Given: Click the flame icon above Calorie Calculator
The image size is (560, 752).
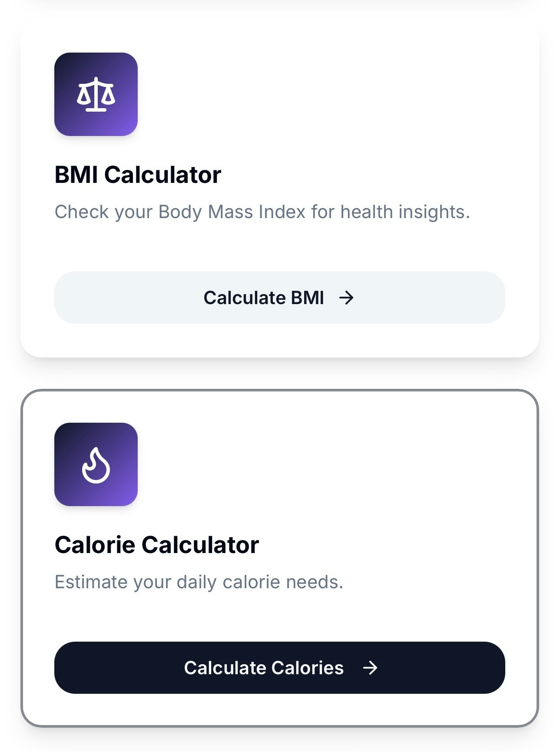Looking at the screenshot, I should coord(96,466).
